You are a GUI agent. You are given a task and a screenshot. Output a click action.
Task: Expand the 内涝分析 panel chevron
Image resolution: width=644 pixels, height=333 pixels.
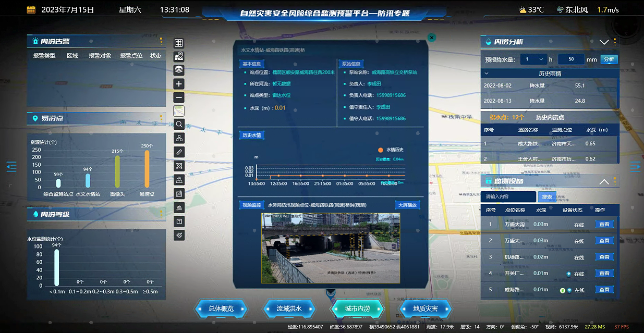coord(604,42)
